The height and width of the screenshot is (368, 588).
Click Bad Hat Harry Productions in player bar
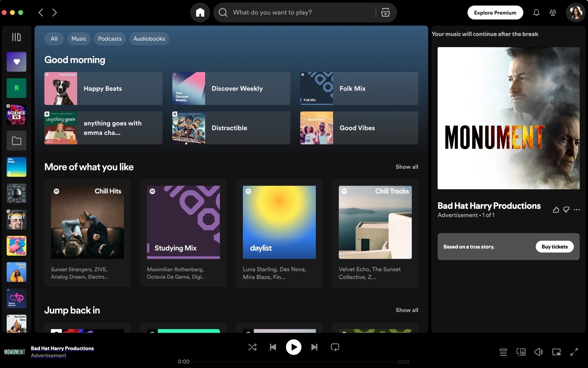click(62, 348)
